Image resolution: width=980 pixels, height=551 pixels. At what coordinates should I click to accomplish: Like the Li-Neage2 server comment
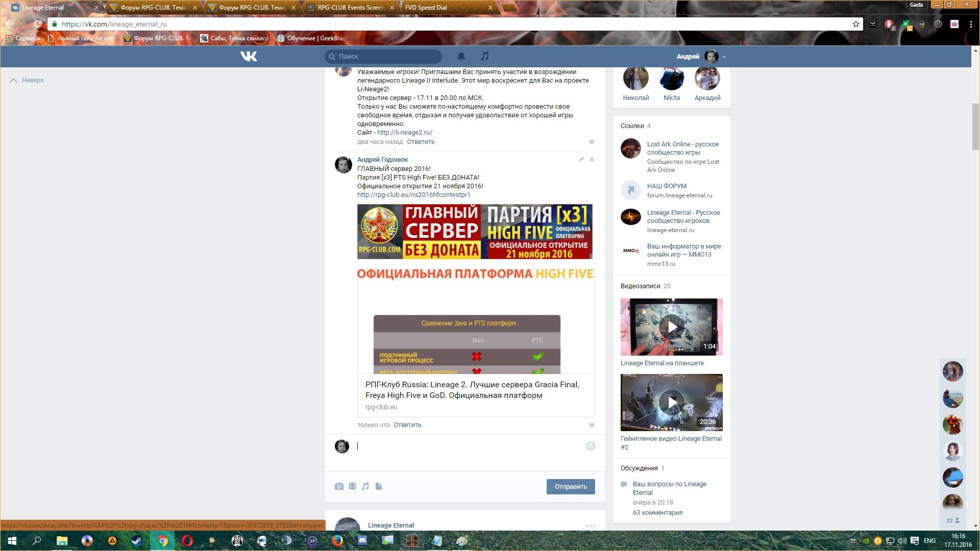(592, 142)
